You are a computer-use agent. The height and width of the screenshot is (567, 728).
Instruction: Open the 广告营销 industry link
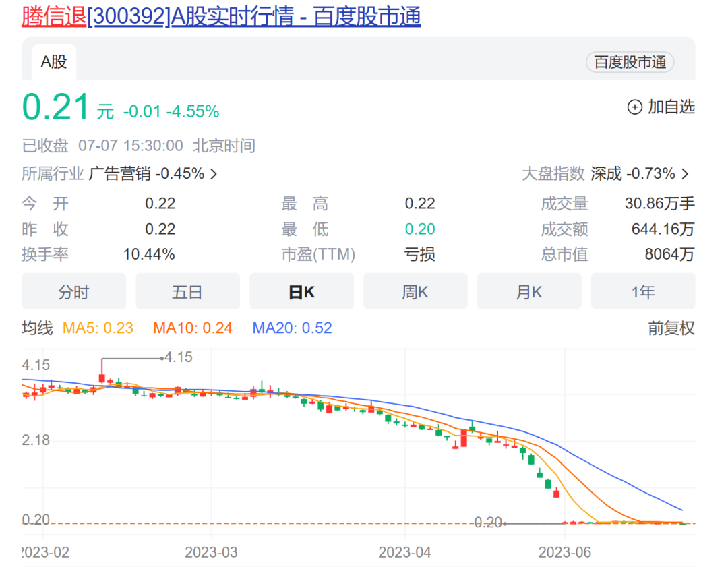119,174
